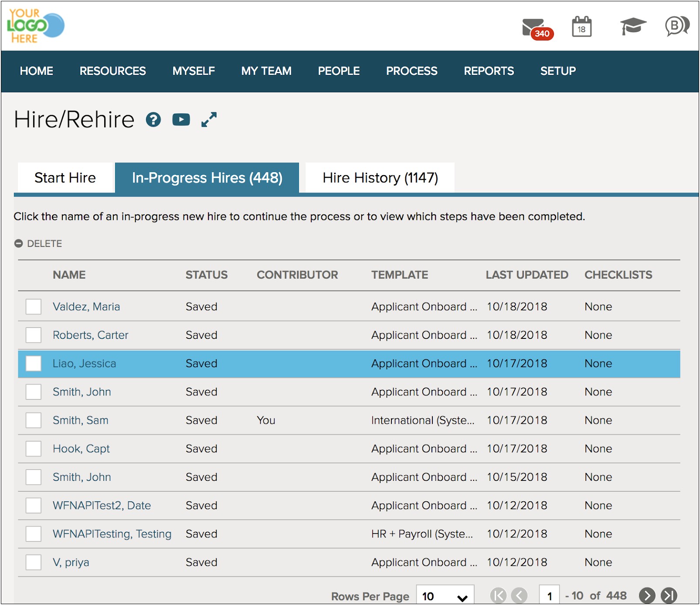This screenshot has height=605, width=700.
Task: Open the mail inbox with 340 badge
Action: click(537, 29)
